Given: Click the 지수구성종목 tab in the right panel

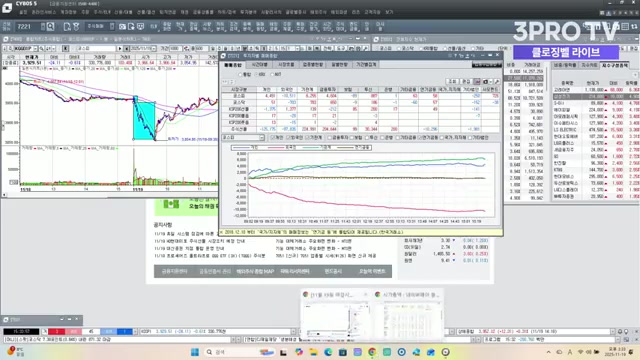Looking at the screenshot, I should [614, 65].
